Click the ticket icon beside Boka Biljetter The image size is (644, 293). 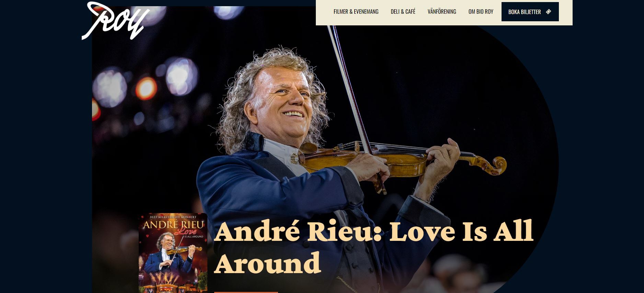click(x=548, y=12)
